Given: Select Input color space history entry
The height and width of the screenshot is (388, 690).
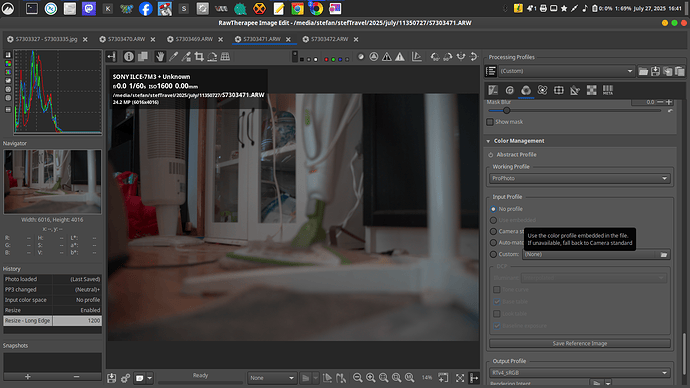Looking at the screenshot, I should [52, 300].
